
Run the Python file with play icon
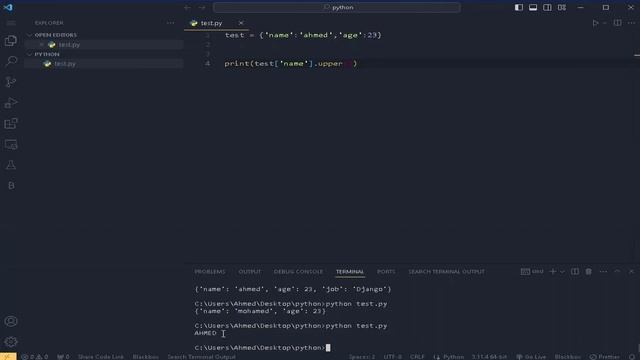596,23
